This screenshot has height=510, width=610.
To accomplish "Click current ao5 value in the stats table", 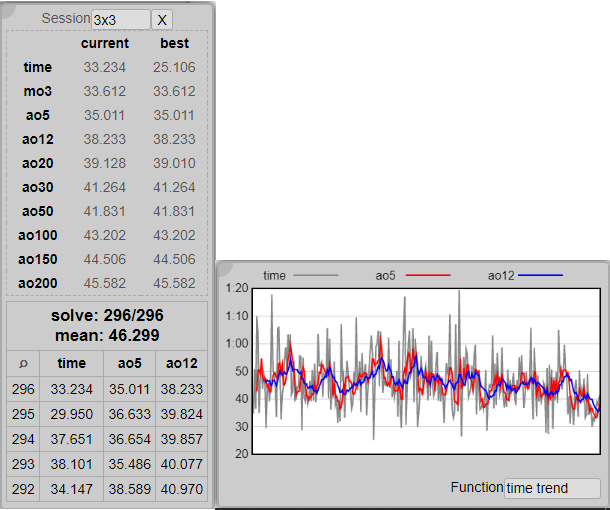I will point(105,116).
